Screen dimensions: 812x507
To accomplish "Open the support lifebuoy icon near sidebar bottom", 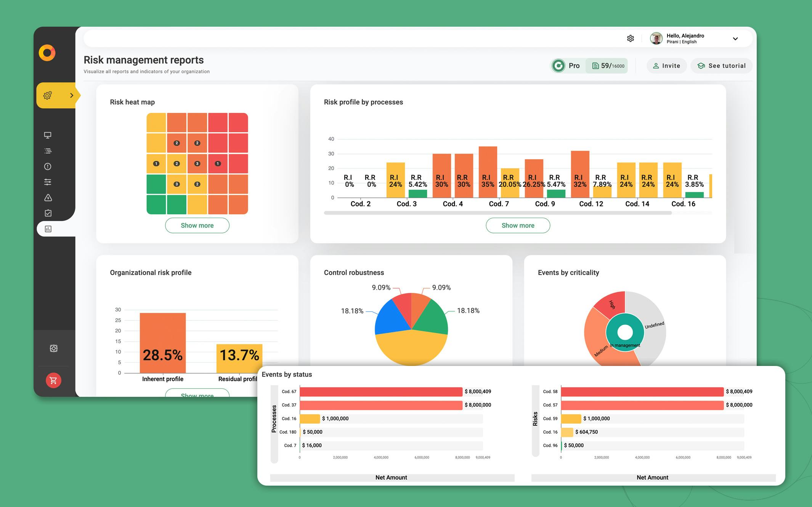I will click(53, 348).
